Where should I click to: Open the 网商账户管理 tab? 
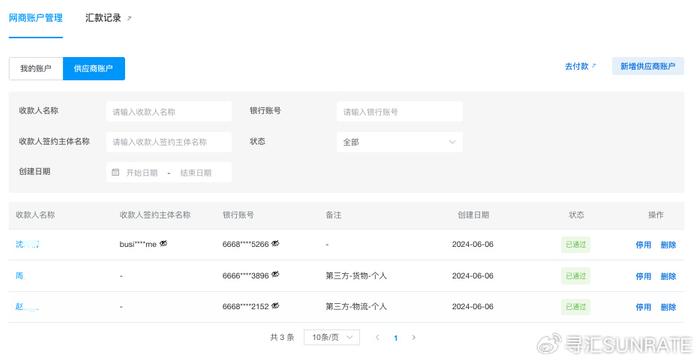tap(36, 18)
